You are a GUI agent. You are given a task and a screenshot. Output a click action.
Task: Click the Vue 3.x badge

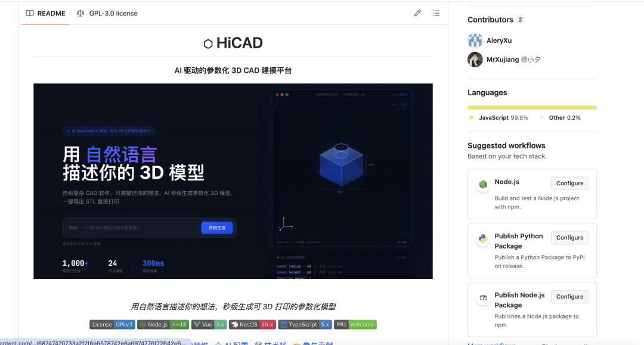(x=209, y=325)
